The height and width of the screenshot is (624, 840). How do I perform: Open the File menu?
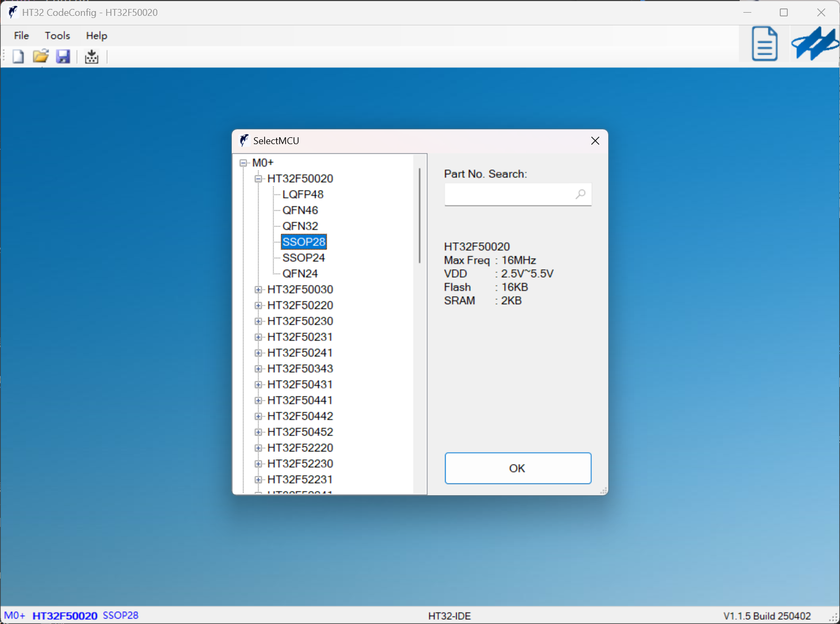22,35
